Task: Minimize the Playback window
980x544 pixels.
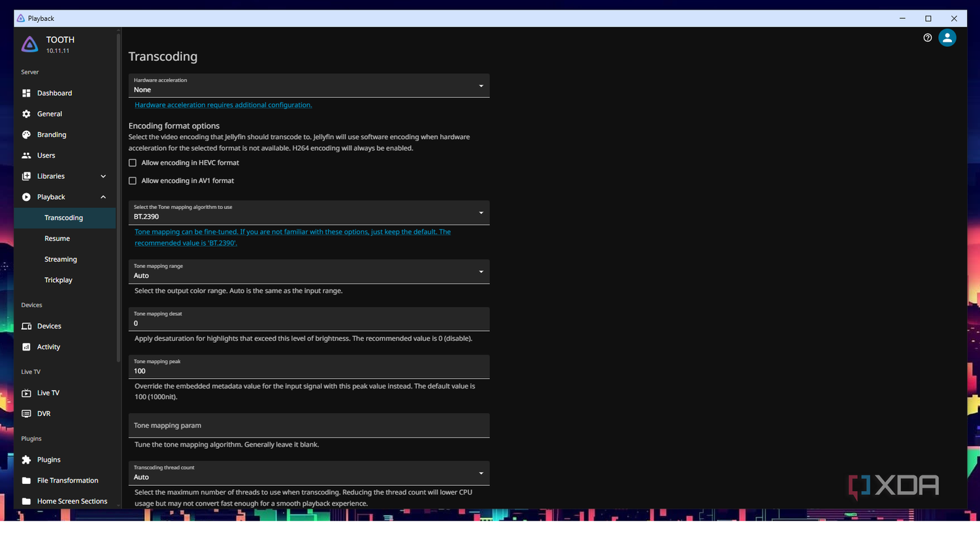Action: pos(902,18)
